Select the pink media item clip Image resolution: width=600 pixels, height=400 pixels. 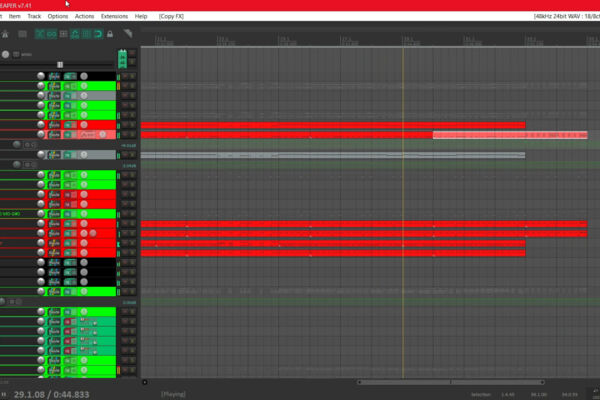coord(510,135)
